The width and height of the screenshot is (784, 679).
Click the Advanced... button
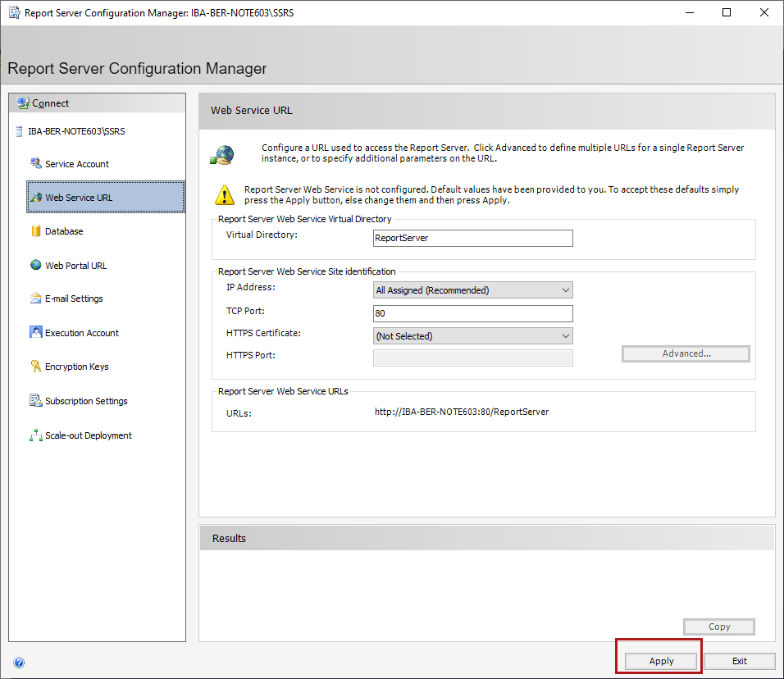coord(686,353)
